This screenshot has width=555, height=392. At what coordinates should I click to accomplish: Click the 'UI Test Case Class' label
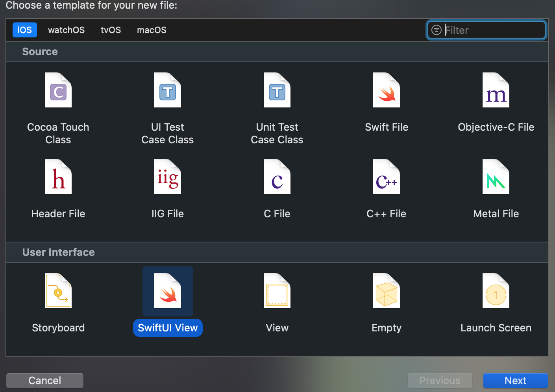click(x=168, y=133)
